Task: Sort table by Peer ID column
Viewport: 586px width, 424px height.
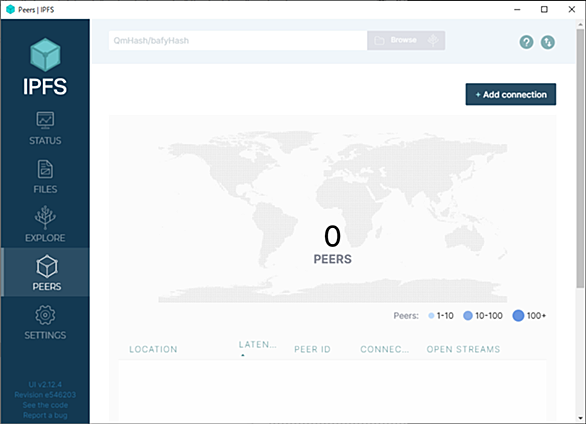Action: [312, 349]
